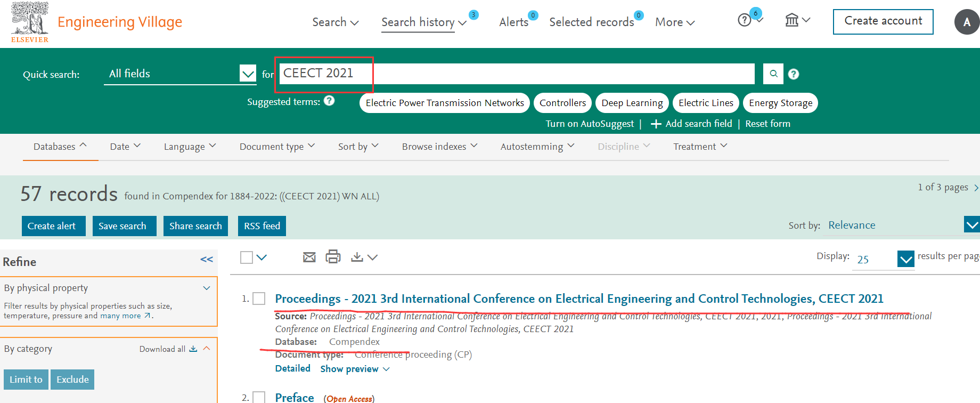Open the results per page display dropdown

click(x=884, y=259)
